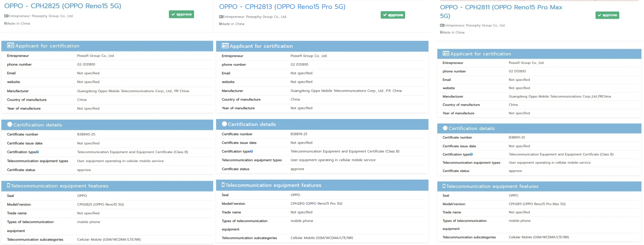This screenshot has width=644, height=245.
Task: Click 'User equipment operating in cellular mobile service' in CPH2825 panel
Action: coord(120,161)
